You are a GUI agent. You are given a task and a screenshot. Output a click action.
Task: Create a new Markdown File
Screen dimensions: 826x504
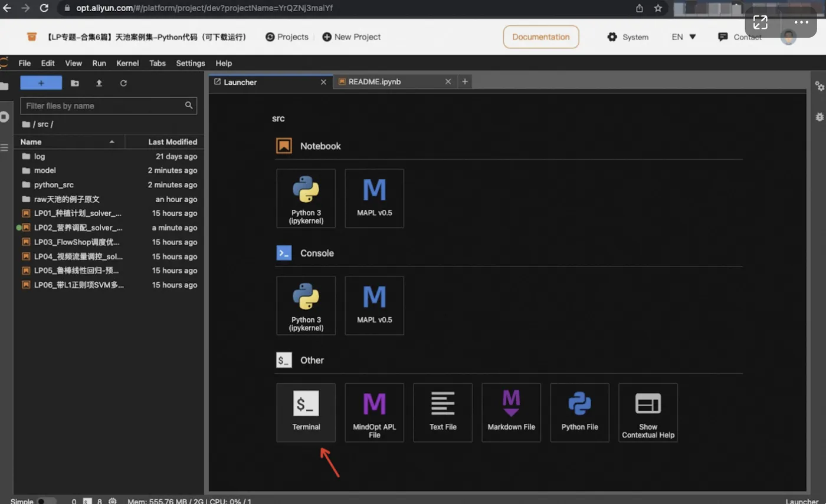click(511, 413)
